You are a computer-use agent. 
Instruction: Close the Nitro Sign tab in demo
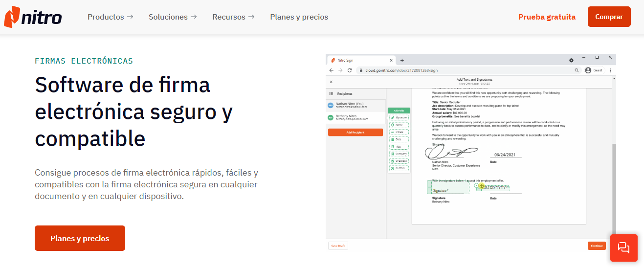392,60
